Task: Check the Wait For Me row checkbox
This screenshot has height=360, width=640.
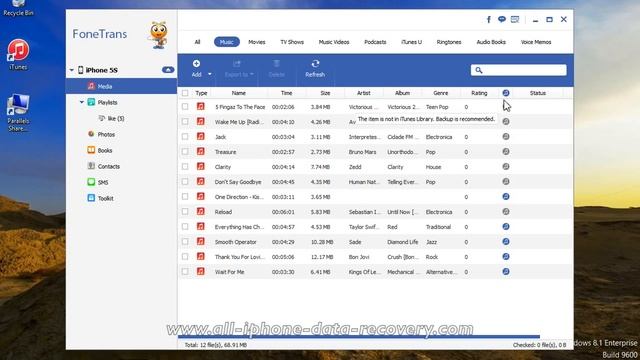Action: pyautogui.click(x=185, y=271)
